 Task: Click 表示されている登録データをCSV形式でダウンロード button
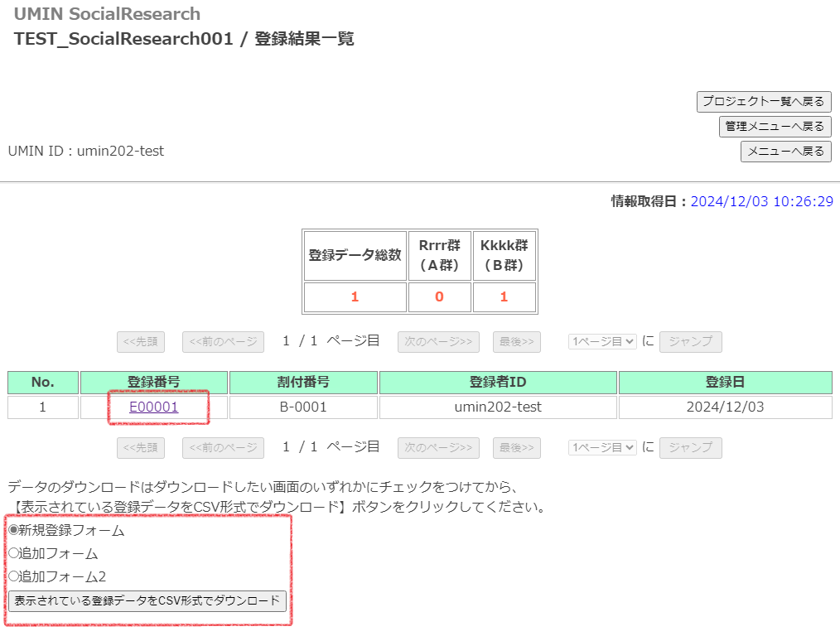147,601
